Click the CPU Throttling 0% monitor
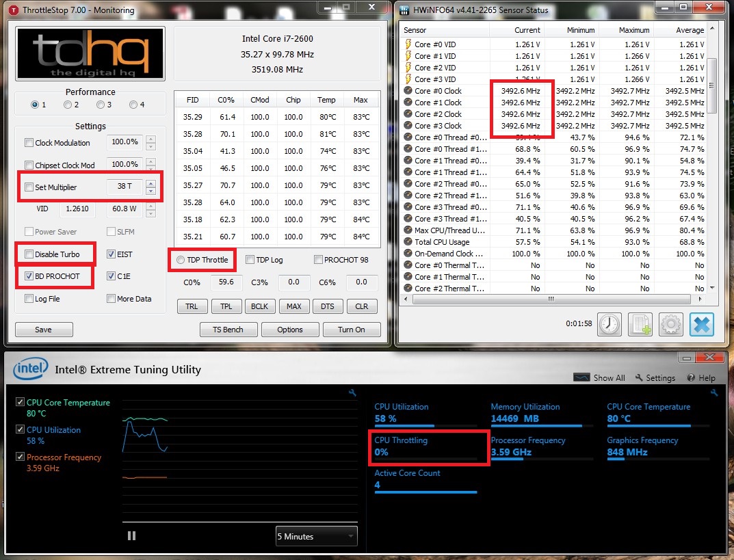 tap(425, 446)
